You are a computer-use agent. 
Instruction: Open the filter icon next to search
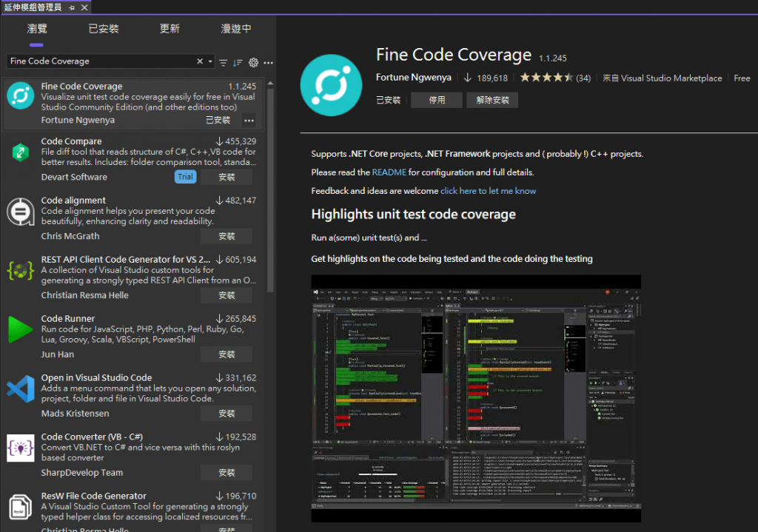click(x=224, y=62)
